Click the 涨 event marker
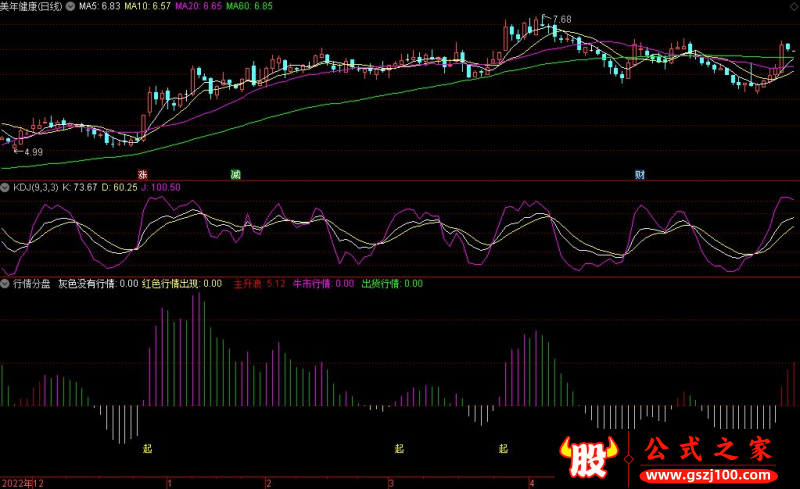Viewport: 800px width, 489px height. click(143, 175)
